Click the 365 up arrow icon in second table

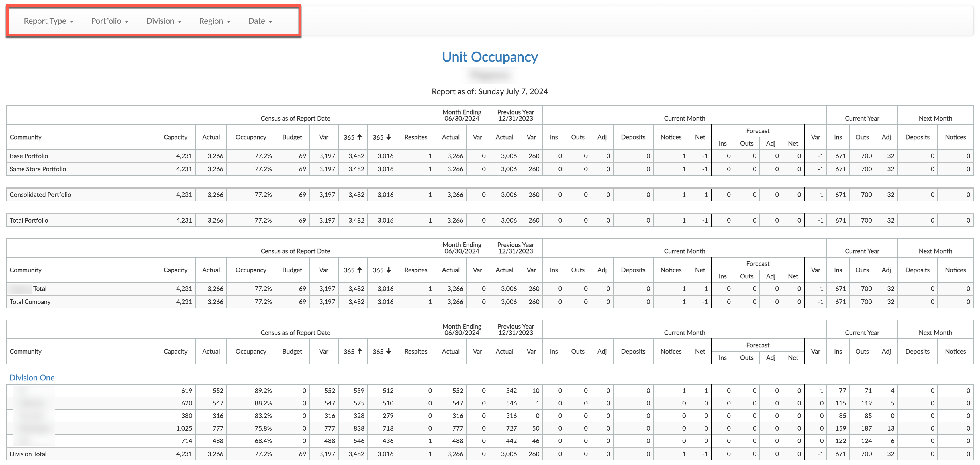tap(360, 270)
